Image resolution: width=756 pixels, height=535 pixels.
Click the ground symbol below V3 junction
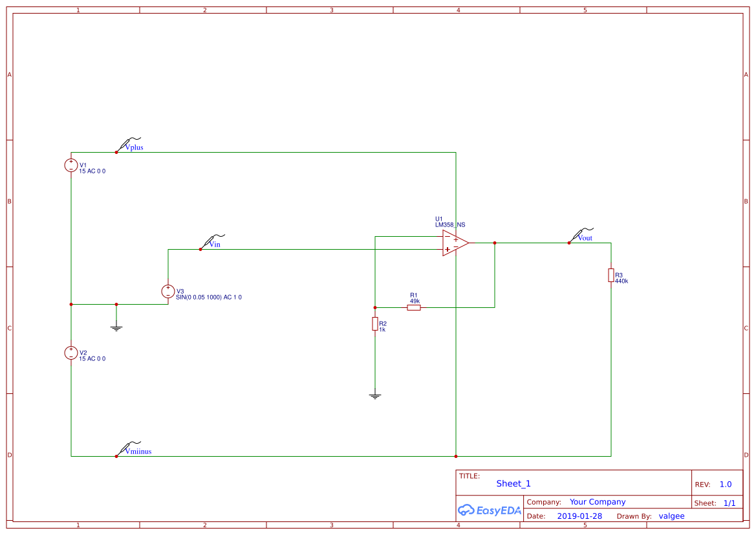(x=116, y=327)
